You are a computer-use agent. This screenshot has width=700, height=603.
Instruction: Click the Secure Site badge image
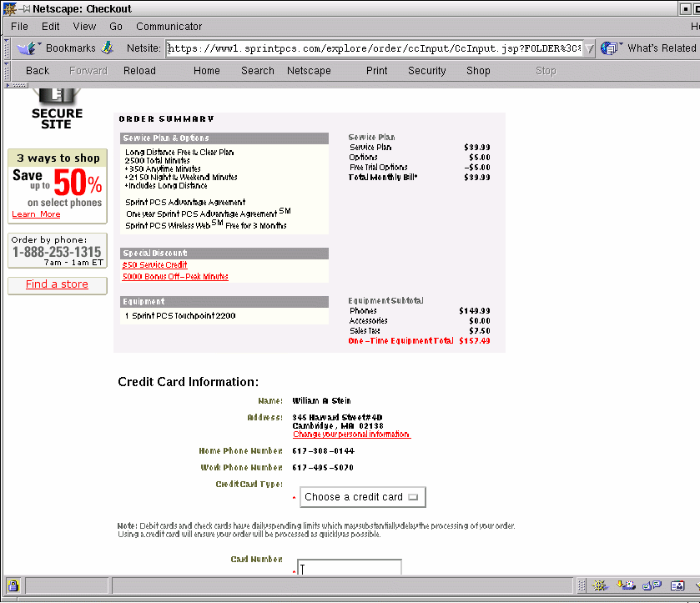[x=57, y=109]
